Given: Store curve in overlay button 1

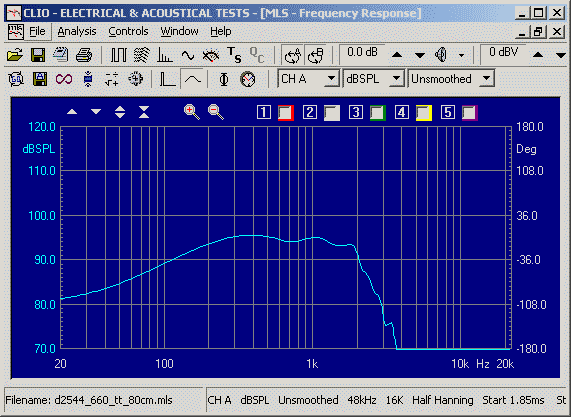Looking at the screenshot, I should [x=264, y=112].
